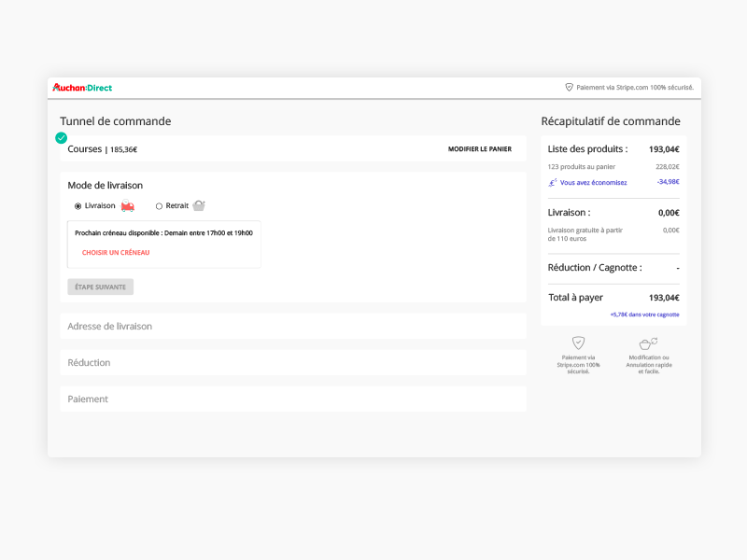Select the Retrait radio button
Image resolution: width=747 pixels, height=560 pixels.
(x=160, y=206)
